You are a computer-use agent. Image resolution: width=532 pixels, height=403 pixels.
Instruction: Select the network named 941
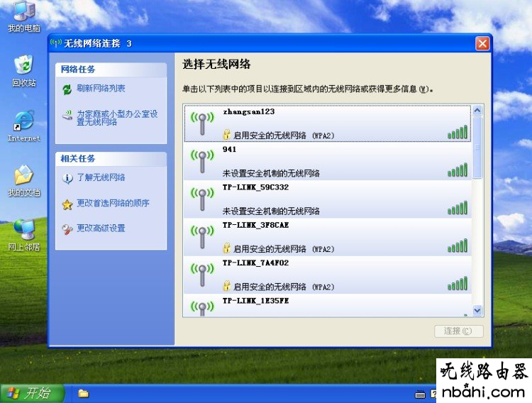tap(229, 150)
